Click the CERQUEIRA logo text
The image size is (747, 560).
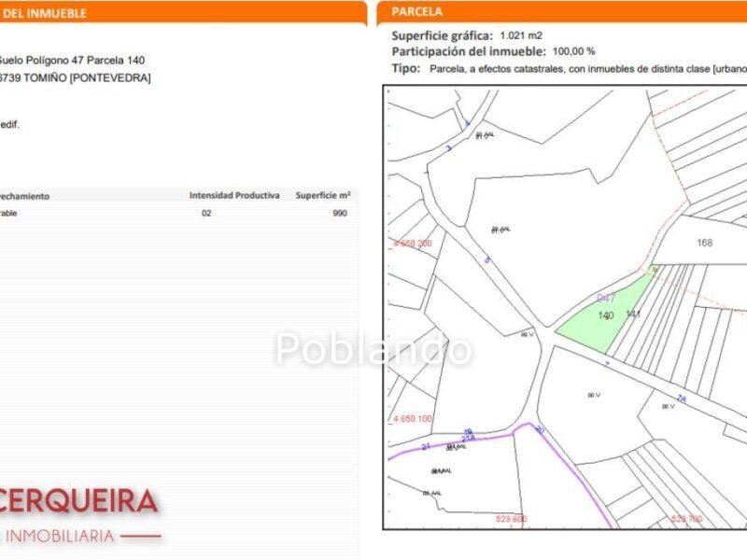[x=78, y=501]
